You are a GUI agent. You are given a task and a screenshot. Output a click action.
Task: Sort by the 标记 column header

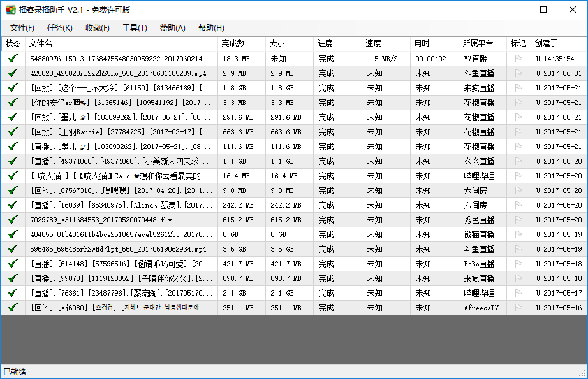518,44
